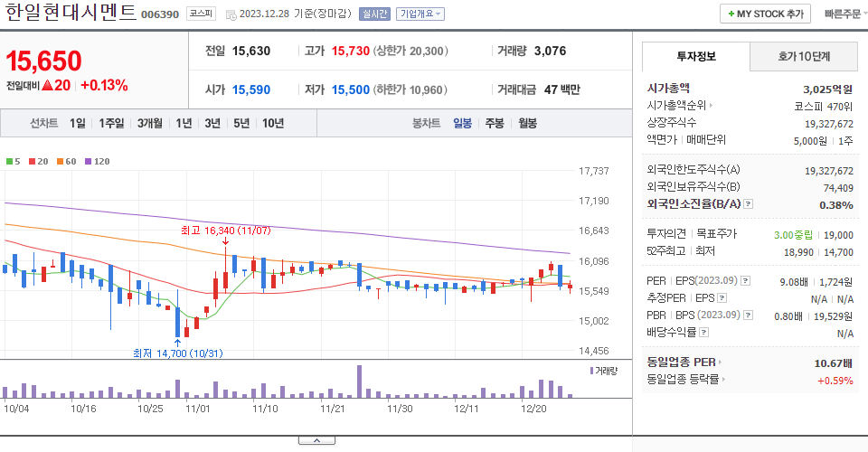Click the 거래량 volume legend marker

(591, 371)
